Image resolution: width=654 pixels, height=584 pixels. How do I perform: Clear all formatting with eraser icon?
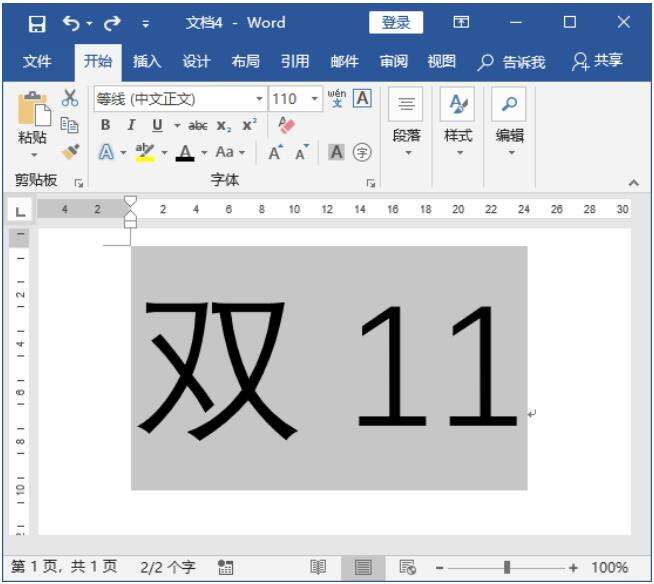tap(286, 125)
